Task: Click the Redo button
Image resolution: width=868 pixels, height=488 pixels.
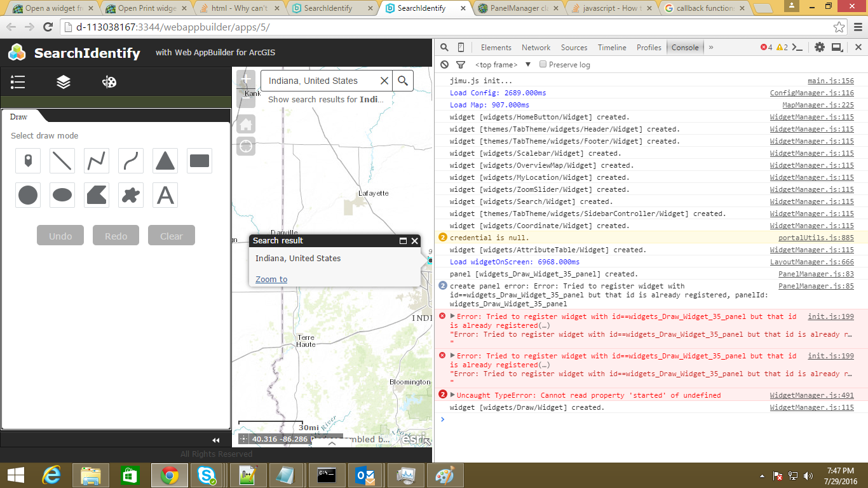Action: 116,236
